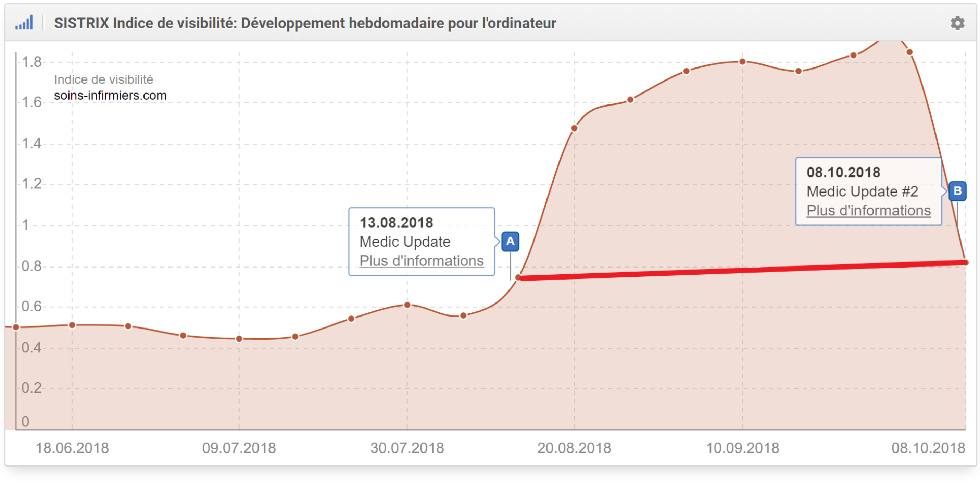Viewport: 980px width, 483px height.
Task: Select event marker B on the chart
Action: (957, 191)
